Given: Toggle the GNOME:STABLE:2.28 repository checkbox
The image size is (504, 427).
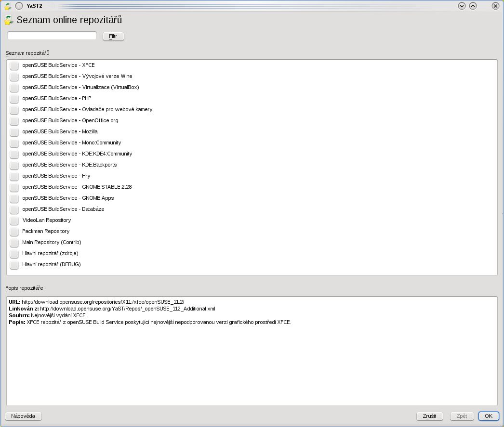Looking at the screenshot, I should [x=14, y=187].
